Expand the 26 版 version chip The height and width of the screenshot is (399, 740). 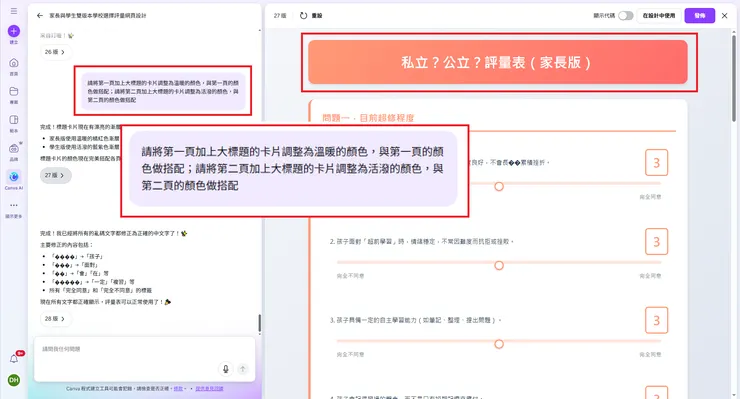point(55,52)
